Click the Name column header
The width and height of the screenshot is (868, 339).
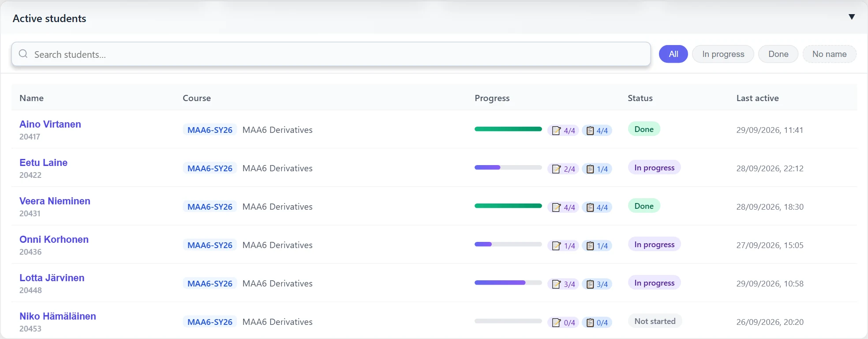pos(31,98)
